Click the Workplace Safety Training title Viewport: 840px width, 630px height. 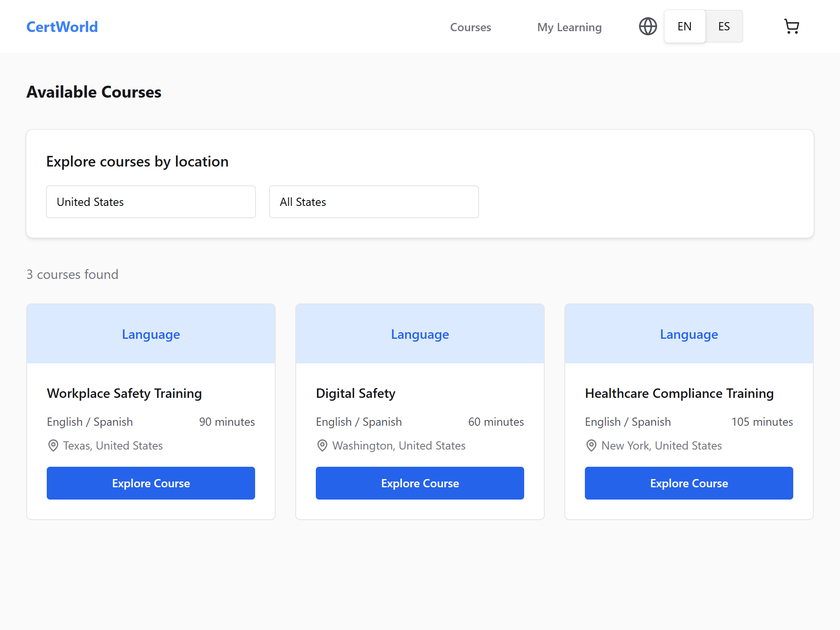click(x=124, y=393)
